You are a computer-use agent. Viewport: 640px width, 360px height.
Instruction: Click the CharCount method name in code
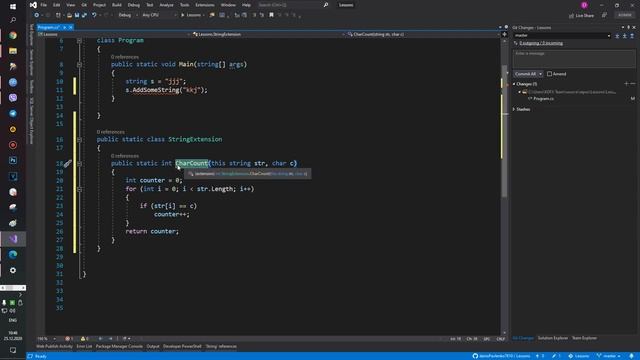coord(191,163)
